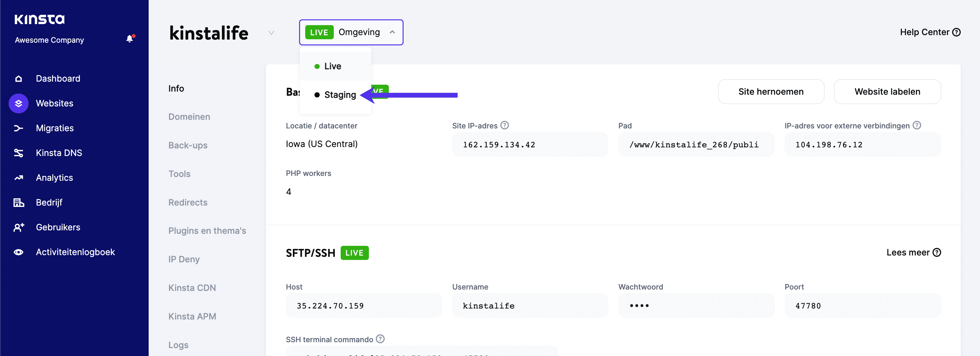980x356 pixels.
Task: Click the PHP workers value 4
Action: (289, 192)
